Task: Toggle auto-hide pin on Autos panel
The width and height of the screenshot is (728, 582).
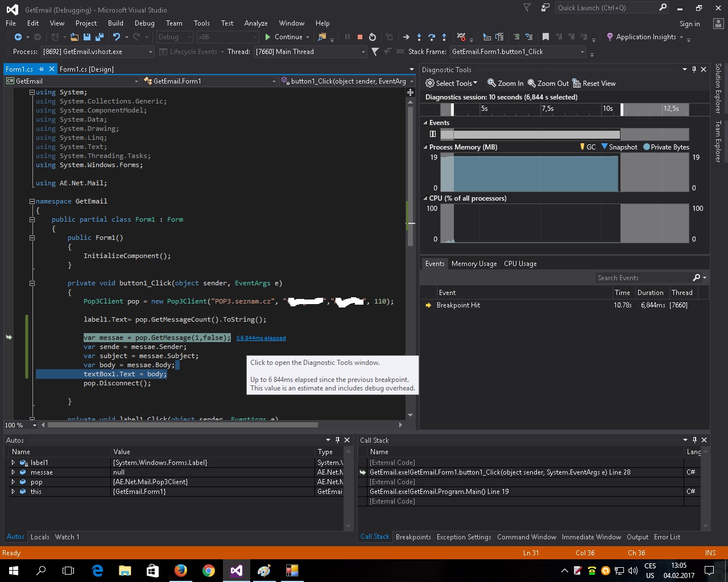Action: coord(337,440)
